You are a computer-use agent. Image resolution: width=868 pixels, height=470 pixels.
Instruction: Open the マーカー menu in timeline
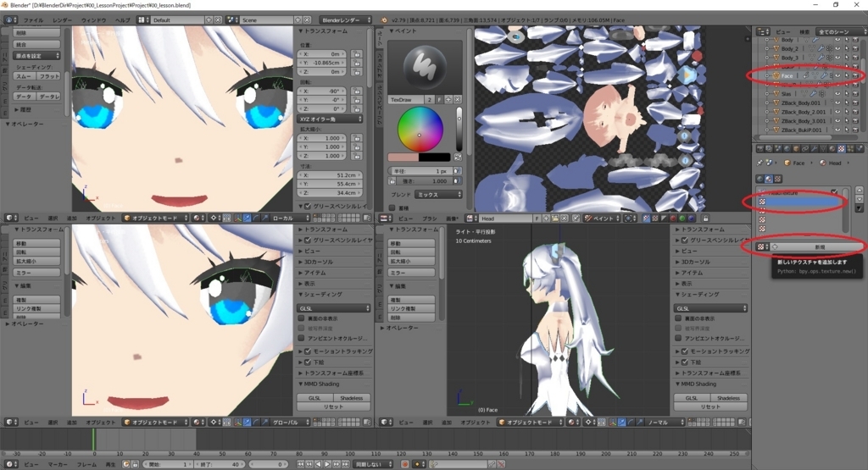point(58,464)
